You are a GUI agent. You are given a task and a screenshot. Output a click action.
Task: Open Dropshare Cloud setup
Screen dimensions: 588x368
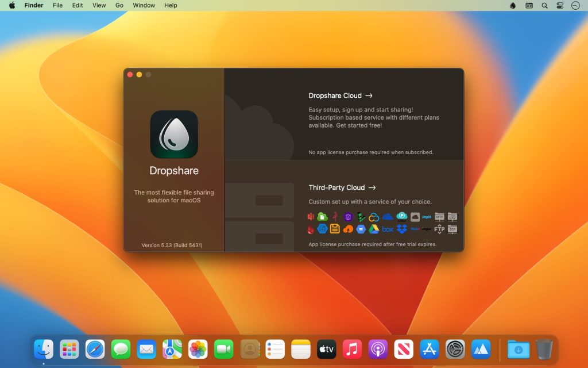pyautogui.click(x=336, y=95)
